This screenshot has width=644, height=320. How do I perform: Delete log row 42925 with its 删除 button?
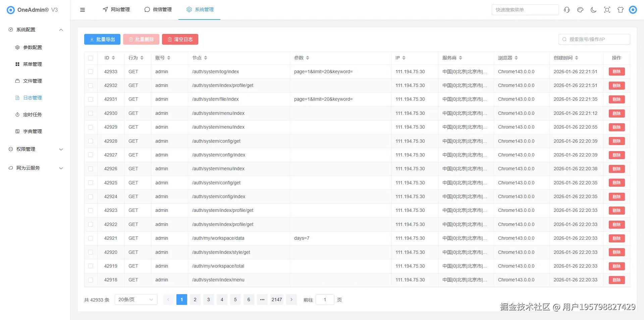click(x=616, y=183)
